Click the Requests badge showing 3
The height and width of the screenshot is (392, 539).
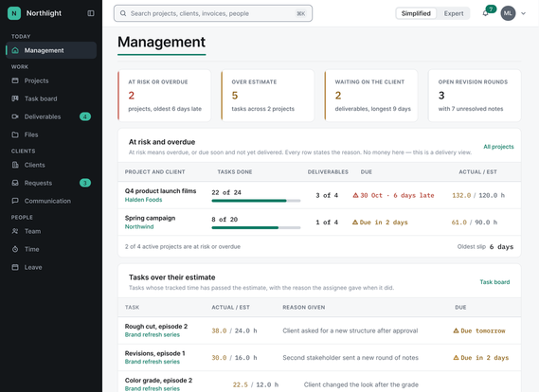coord(85,183)
